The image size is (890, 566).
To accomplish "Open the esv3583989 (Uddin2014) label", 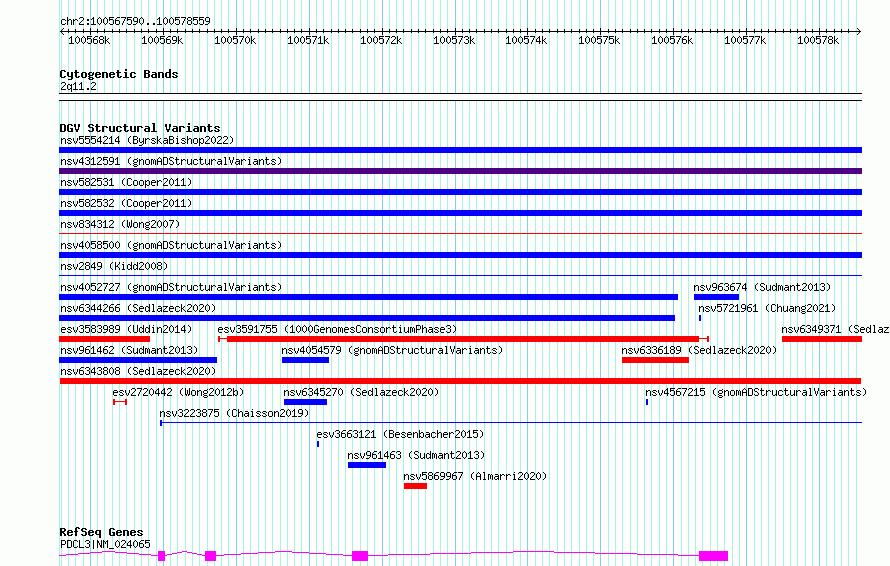I will [x=126, y=329].
